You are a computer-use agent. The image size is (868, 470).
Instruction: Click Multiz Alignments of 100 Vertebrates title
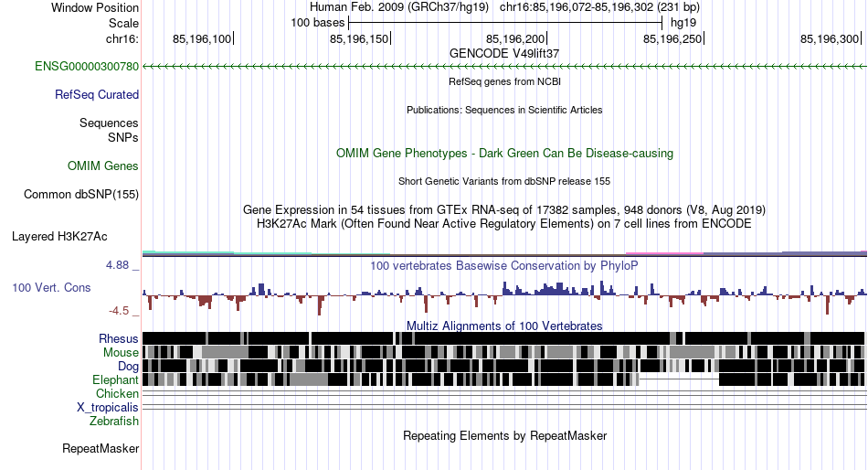[504, 326]
